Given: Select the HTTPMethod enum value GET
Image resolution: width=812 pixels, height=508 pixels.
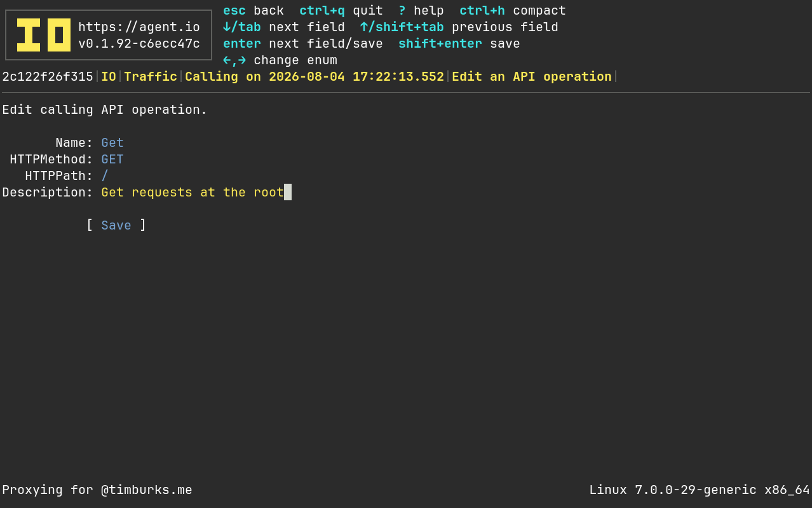Looking at the screenshot, I should pyautogui.click(x=112, y=160).
